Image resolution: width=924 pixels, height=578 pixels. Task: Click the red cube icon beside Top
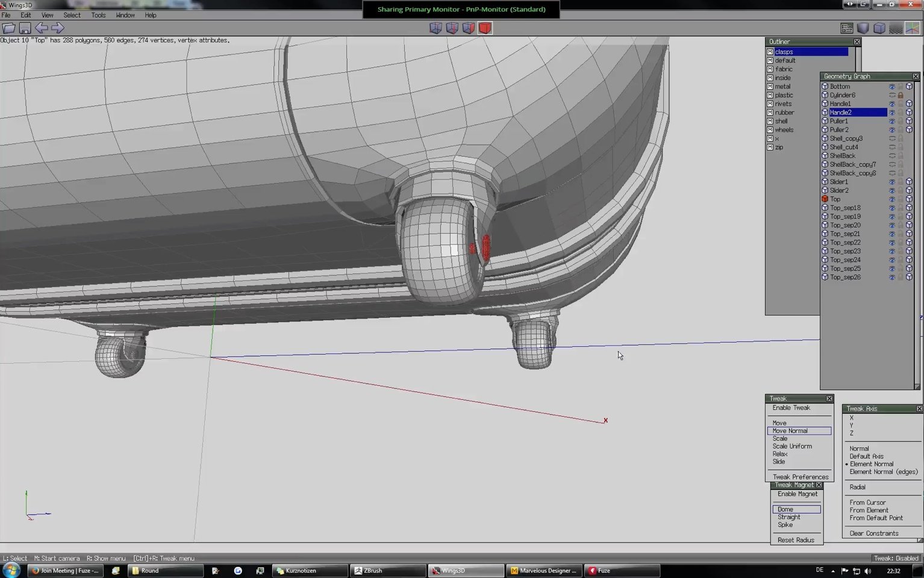point(825,199)
